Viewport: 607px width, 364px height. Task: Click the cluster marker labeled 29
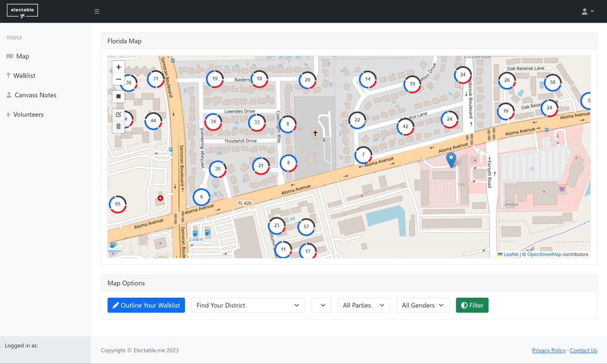tap(307, 80)
